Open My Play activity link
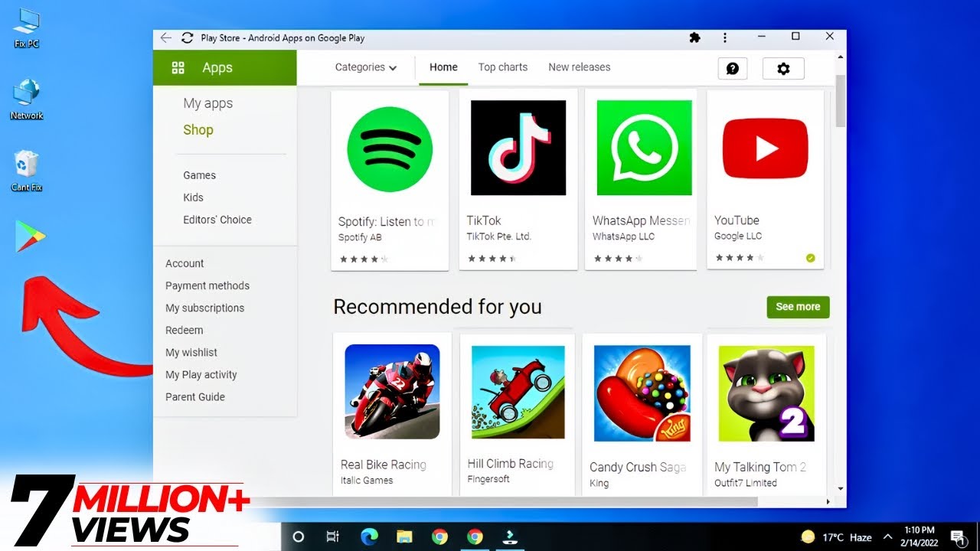The height and width of the screenshot is (551, 980). pos(201,374)
